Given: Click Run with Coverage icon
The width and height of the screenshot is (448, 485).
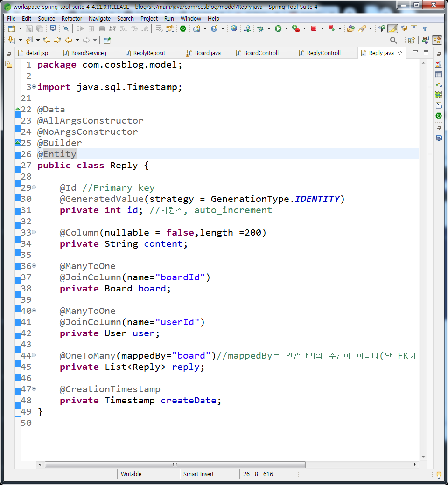Looking at the screenshot, I should 296,29.
